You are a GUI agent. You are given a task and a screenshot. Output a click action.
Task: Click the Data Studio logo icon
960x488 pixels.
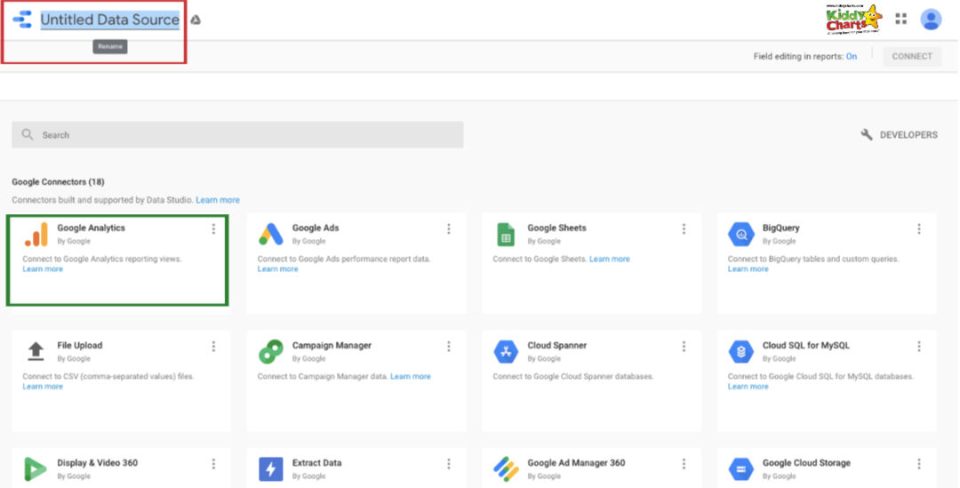click(22, 20)
